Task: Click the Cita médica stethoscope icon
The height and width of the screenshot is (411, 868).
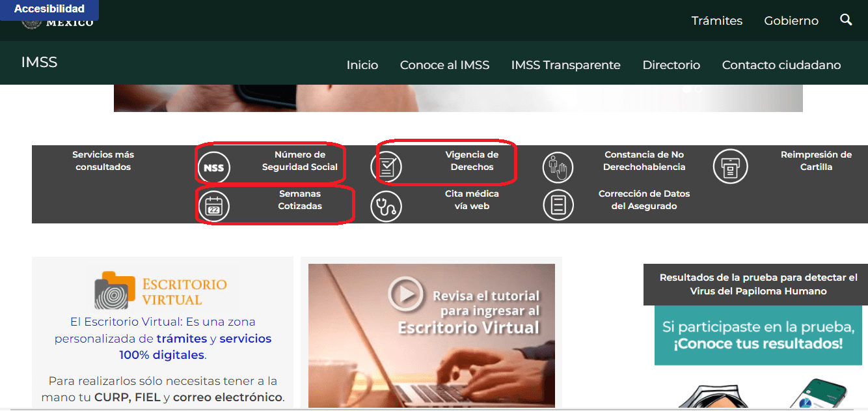Action: pyautogui.click(x=387, y=206)
